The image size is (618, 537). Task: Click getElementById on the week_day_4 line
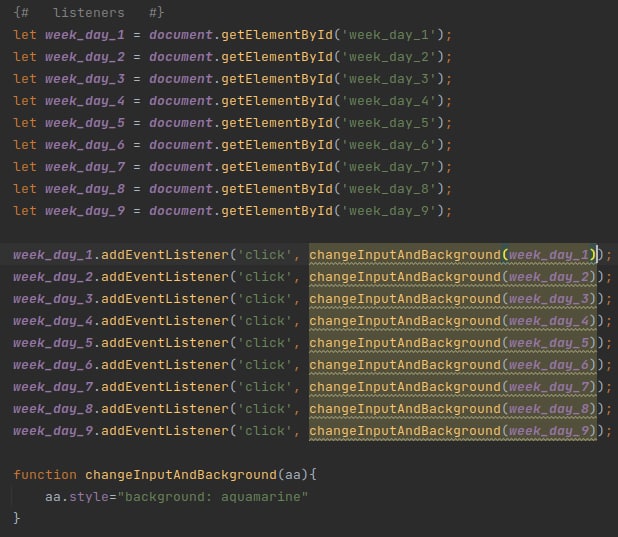pos(277,101)
